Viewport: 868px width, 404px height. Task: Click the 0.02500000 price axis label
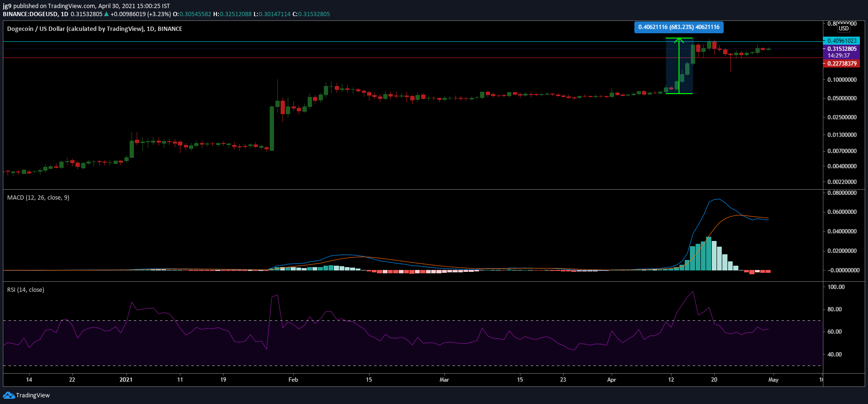point(842,117)
